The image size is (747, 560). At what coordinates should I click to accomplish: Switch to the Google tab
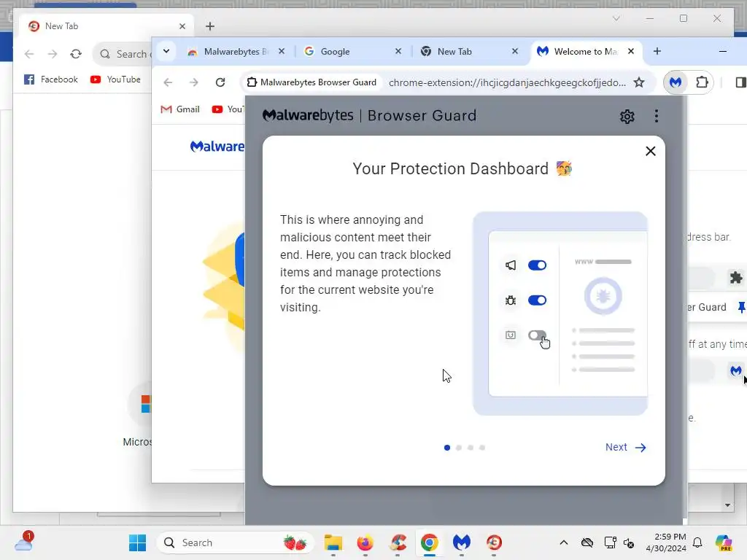[x=352, y=52]
